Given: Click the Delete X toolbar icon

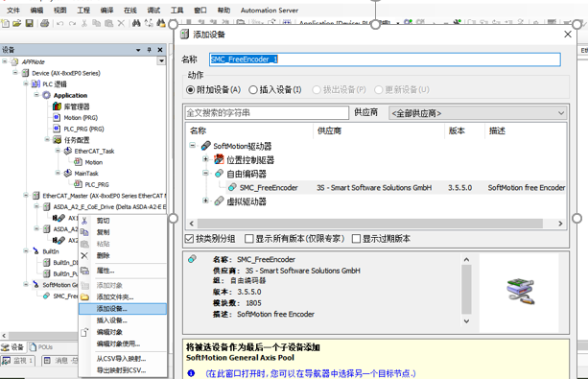Looking at the screenshot, I should 121,23.
